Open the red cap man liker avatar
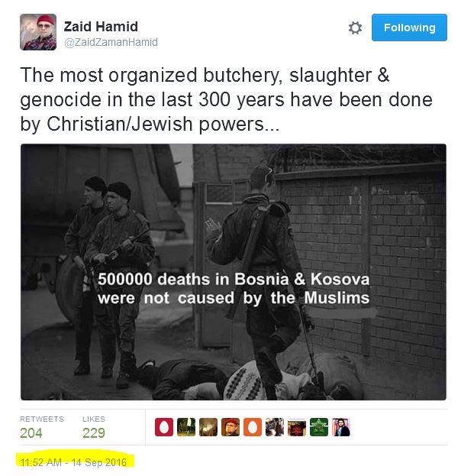The image size is (461, 476). click(x=230, y=427)
